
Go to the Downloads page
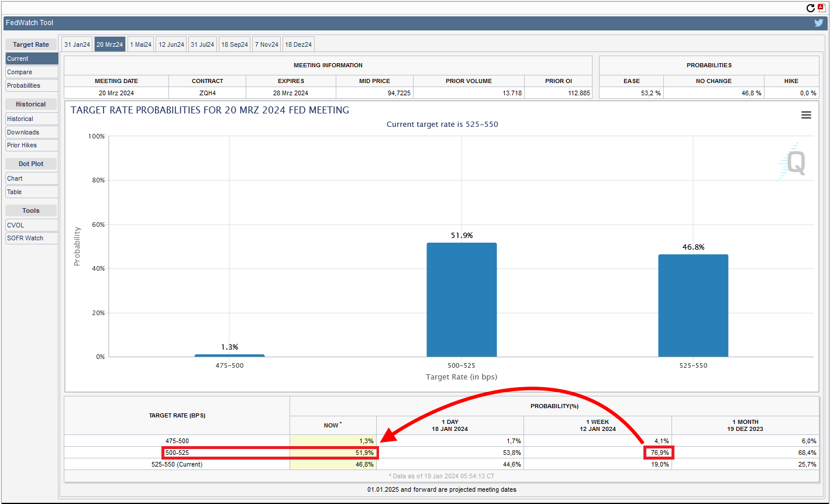pos(32,132)
